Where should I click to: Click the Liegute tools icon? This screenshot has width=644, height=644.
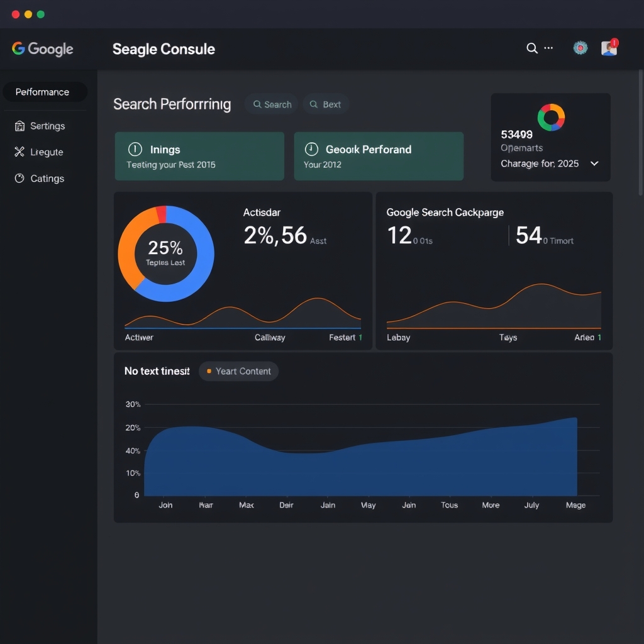19,152
